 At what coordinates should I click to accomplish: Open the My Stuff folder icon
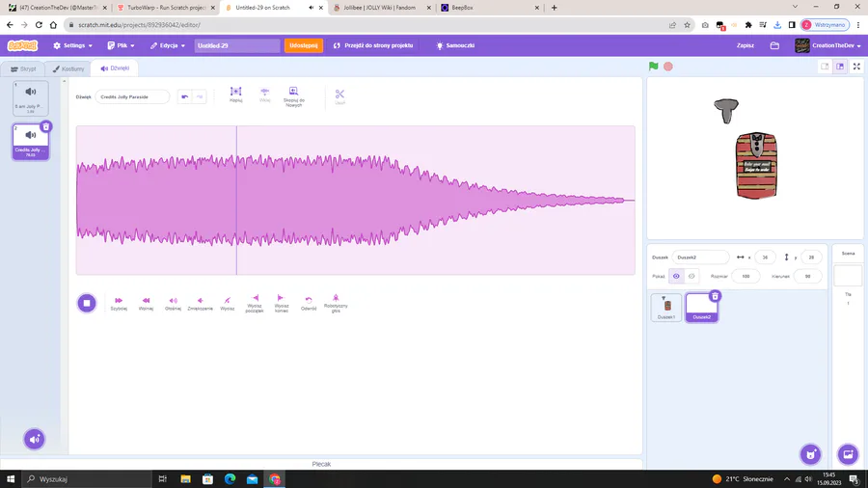[x=774, y=45]
